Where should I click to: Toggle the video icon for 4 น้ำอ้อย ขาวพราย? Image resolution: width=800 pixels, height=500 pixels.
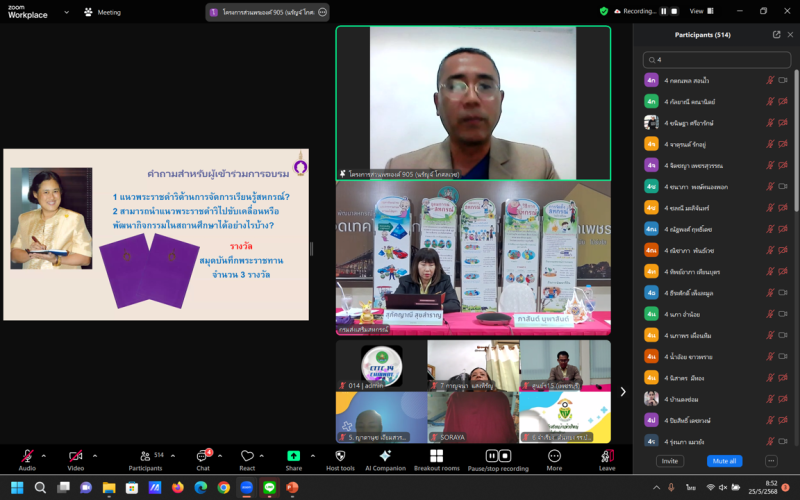[x=783, y=357]
